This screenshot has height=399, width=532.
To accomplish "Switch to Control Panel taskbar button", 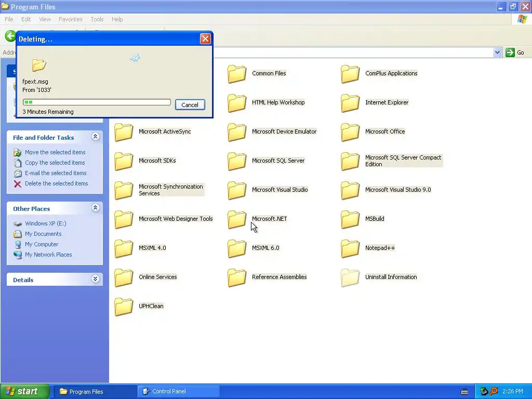I will pyautogui.click(x=179, y=392).
